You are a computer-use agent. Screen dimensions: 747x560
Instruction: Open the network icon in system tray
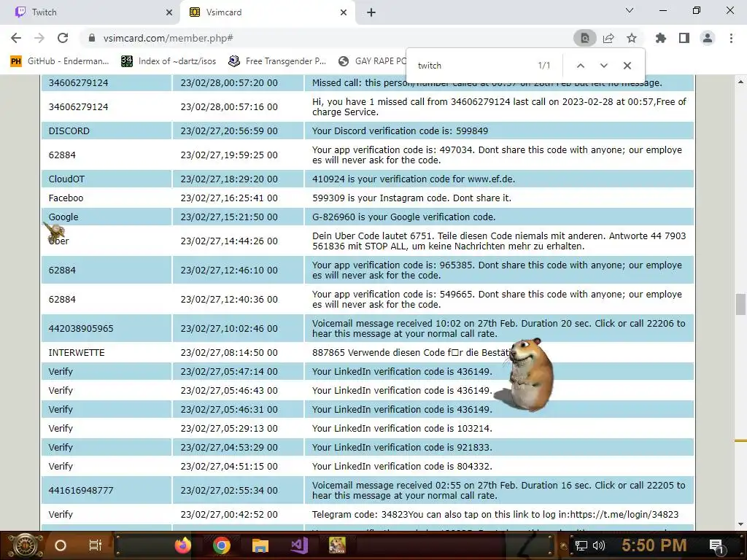point(581,545)
